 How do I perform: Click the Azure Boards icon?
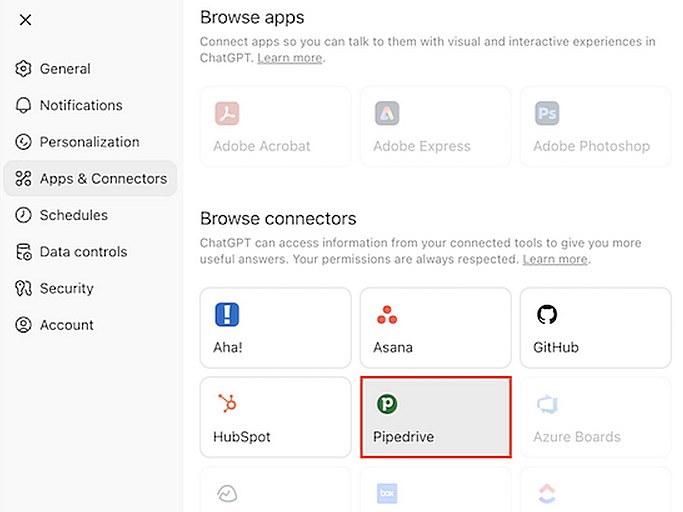(x=547, y=404)
